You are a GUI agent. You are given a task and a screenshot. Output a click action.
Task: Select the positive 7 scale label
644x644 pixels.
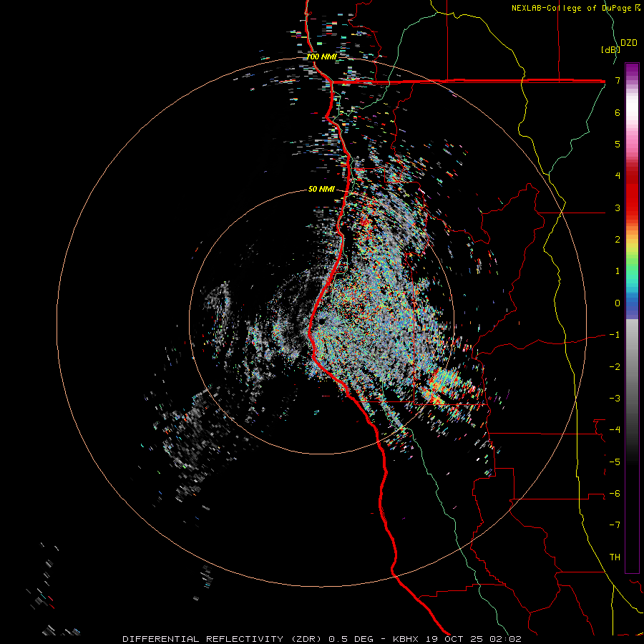[x=618, y=80]
